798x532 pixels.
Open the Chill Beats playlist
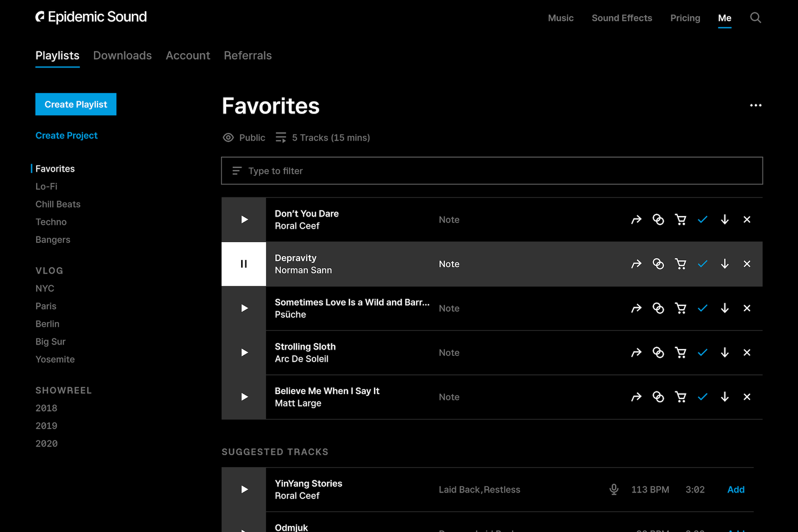(x=58, y=204)
